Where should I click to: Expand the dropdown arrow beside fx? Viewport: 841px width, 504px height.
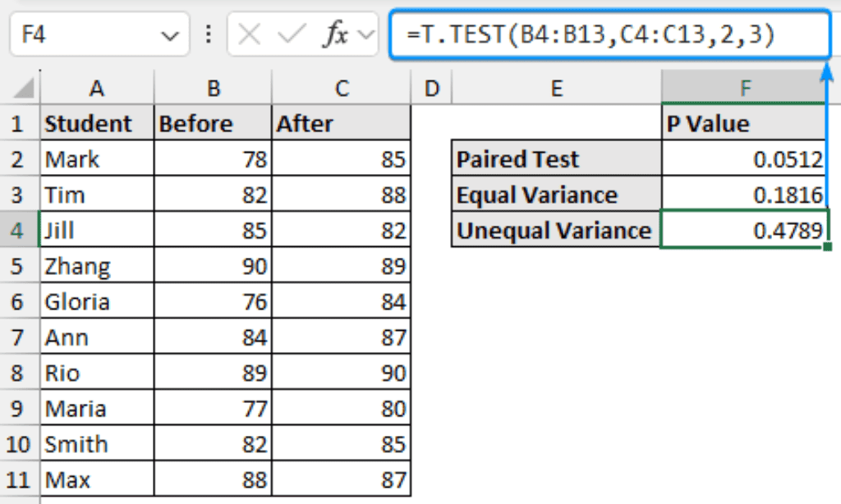(x=365, y=36)
